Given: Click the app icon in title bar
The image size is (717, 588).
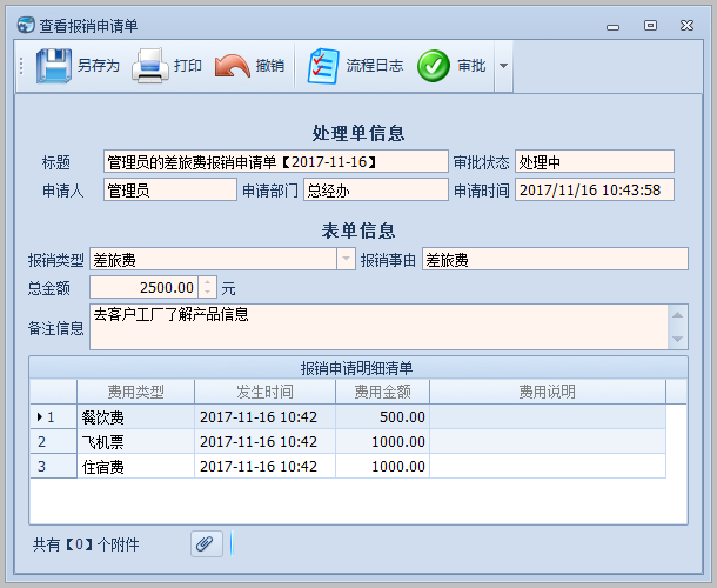Looking at the screenshot, I should coord(26,25).
